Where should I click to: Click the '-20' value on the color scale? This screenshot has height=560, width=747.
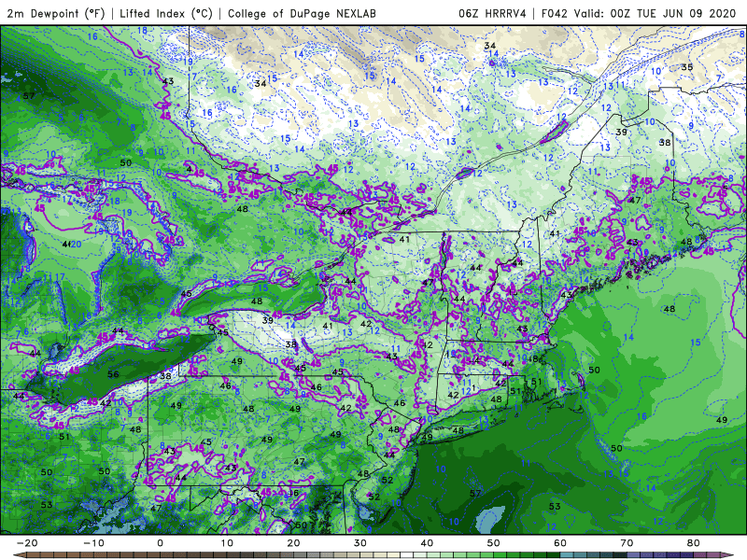click(x=27, y=543)
